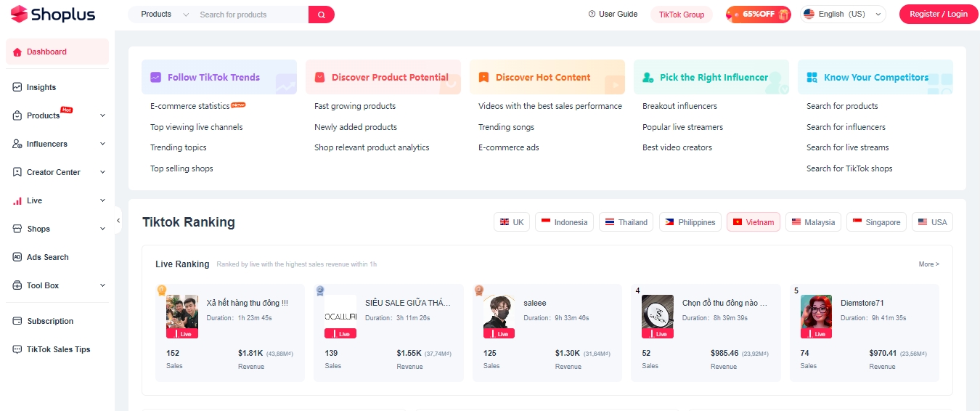Select the Philippines country tab
The height and width of the screenshot is (411, 980).
coord(690,222)
